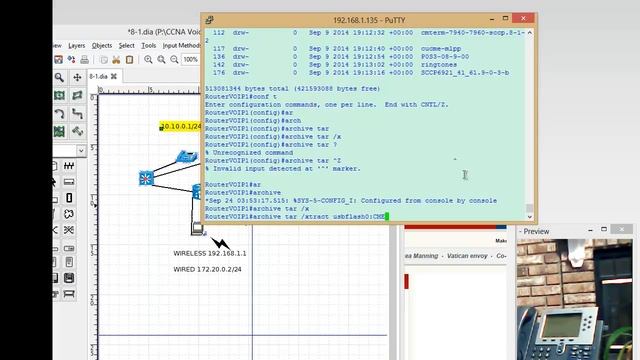Select the blue IP phone shape on canvas
This screenshot has height=360, width=640.
tap(187, 157)
